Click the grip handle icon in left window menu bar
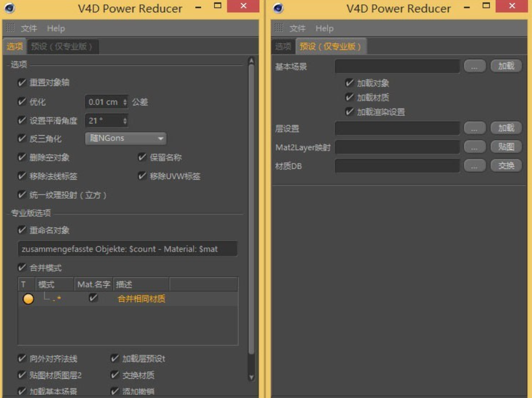This screenshot has width=532, height=398. point(11,28)
